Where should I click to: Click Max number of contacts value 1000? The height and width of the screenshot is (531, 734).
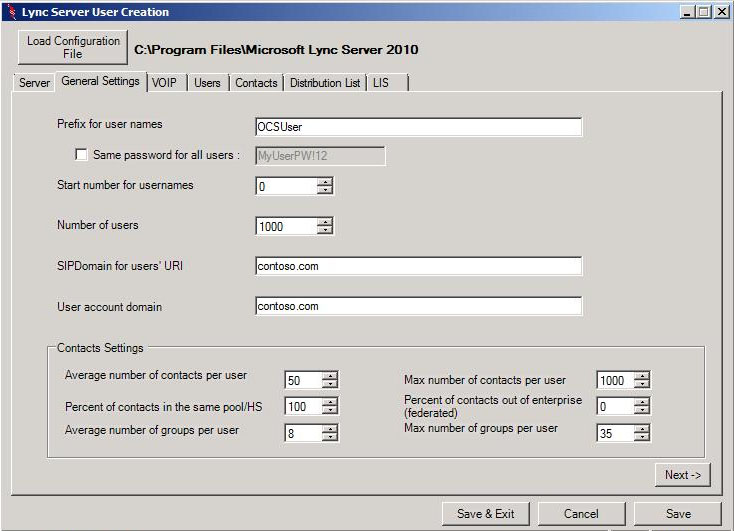pos(615,380)
